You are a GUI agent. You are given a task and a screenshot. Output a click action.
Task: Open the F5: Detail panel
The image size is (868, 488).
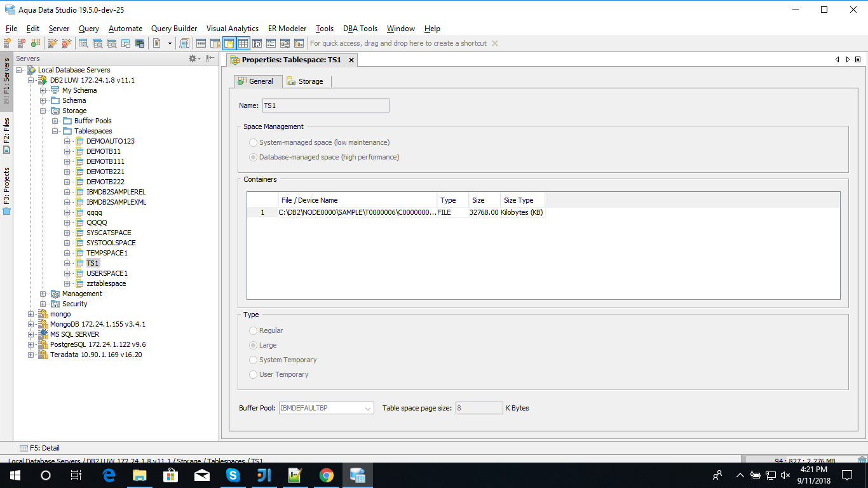tap(39, 448)
